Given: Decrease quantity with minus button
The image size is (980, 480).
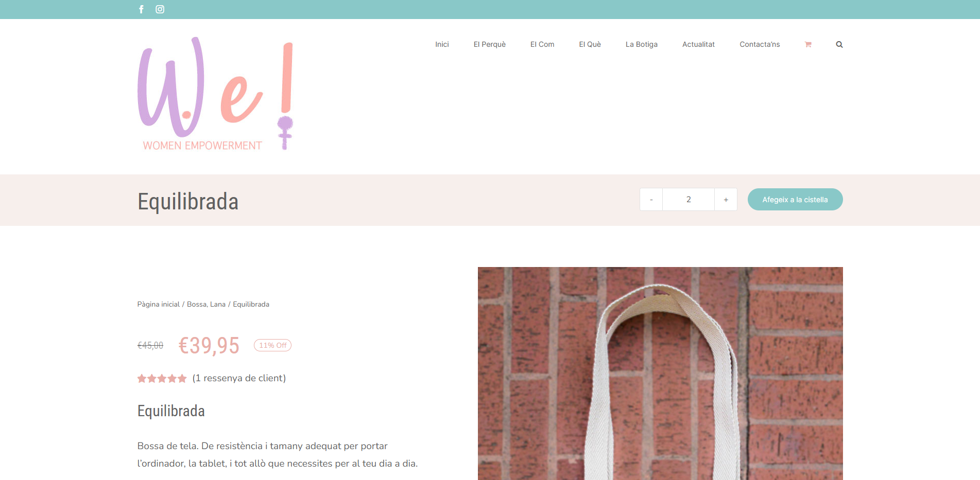Looking at the screenshot, I should (x=651, y=200).
